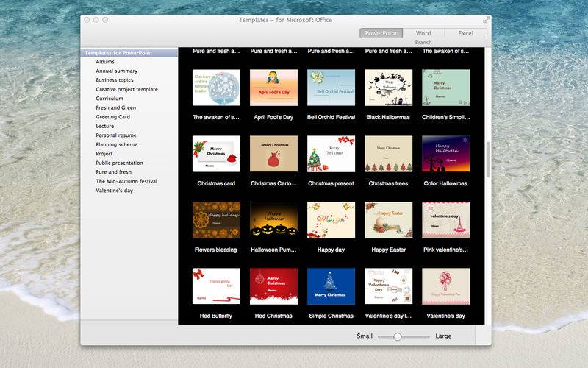Click the Christmas present caption text

pyautogui.click(x=331, y=183)
